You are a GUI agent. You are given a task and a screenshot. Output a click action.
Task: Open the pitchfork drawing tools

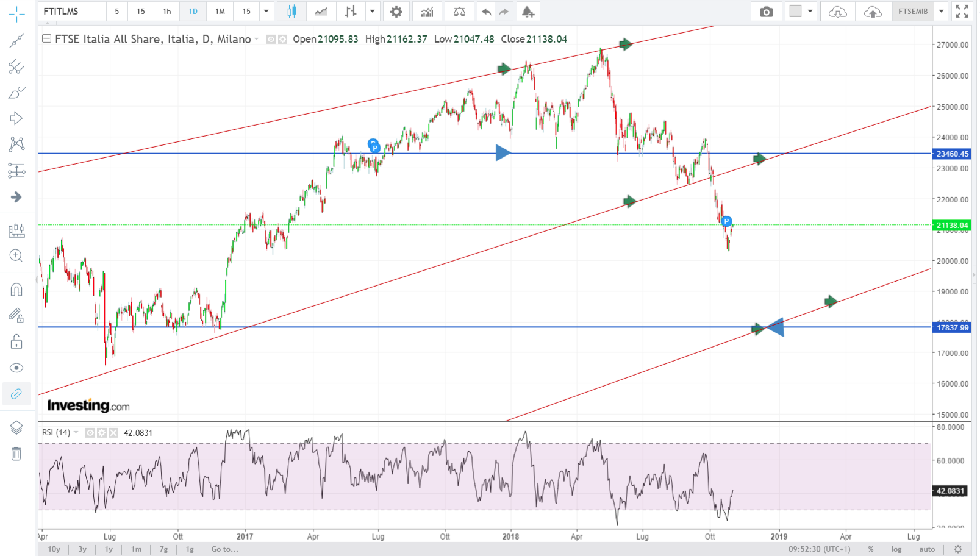click(16, 66)
